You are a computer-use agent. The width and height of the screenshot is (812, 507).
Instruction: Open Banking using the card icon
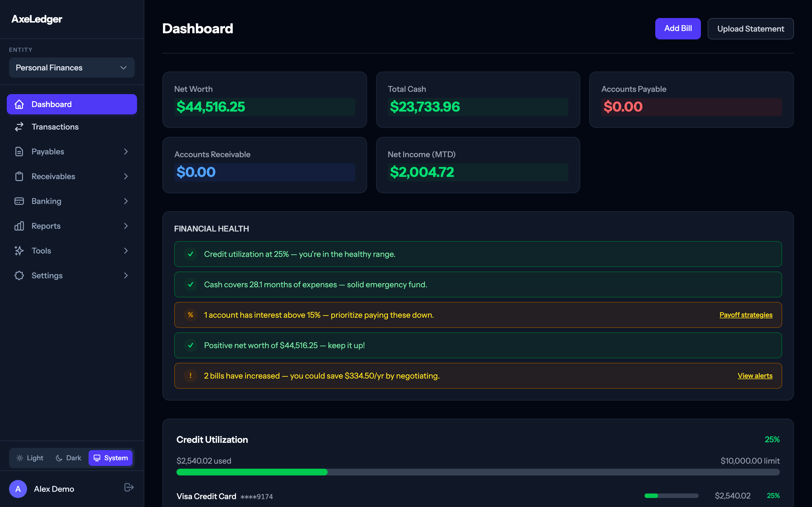[19, 201]
